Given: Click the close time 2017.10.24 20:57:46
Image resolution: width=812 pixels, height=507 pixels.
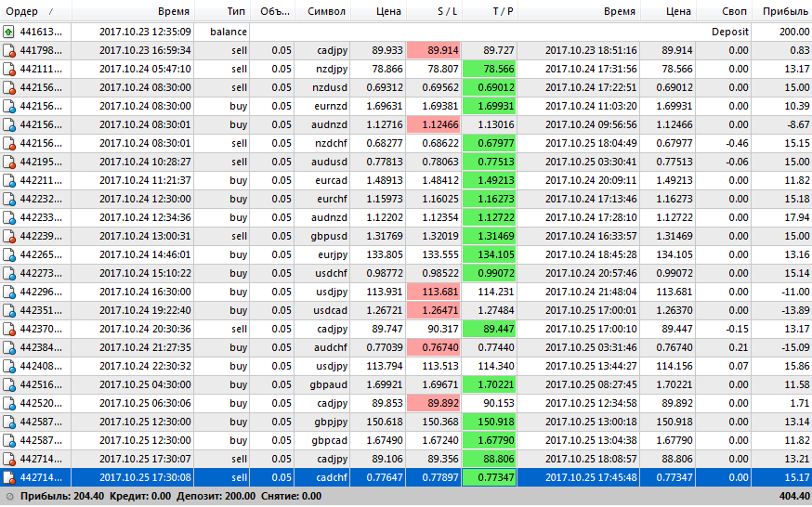Looking at the screenshot, I should tap(591, 274).
